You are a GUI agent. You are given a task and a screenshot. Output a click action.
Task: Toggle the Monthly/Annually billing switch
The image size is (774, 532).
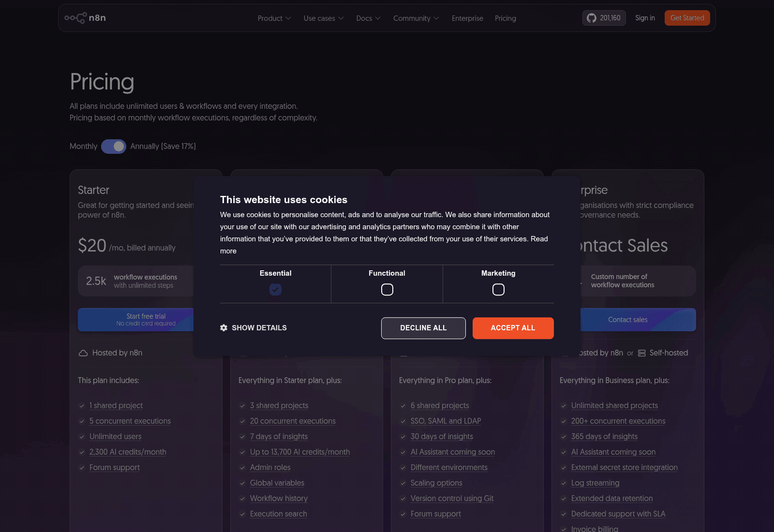[114, 147]
